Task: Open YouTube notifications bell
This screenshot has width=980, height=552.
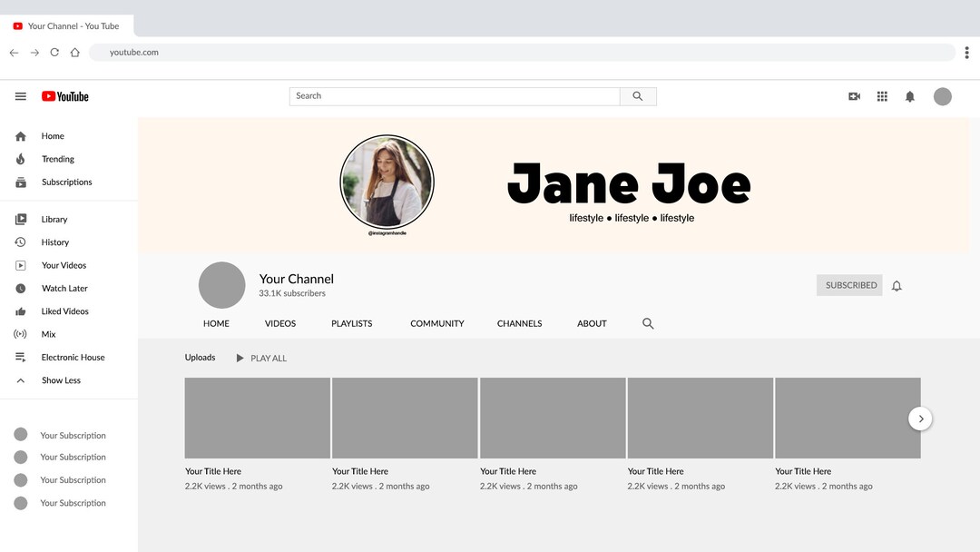Action: click(x=909, y=95)
